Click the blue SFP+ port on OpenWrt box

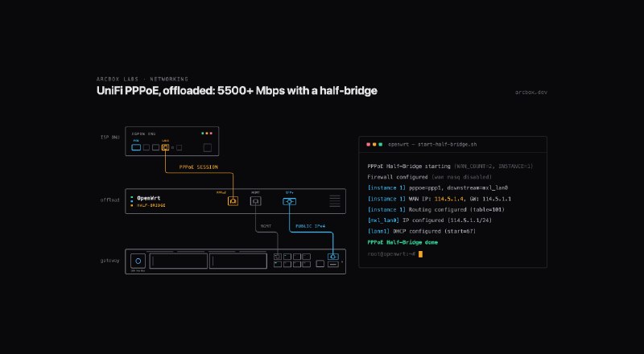click(x=290, y=202)
